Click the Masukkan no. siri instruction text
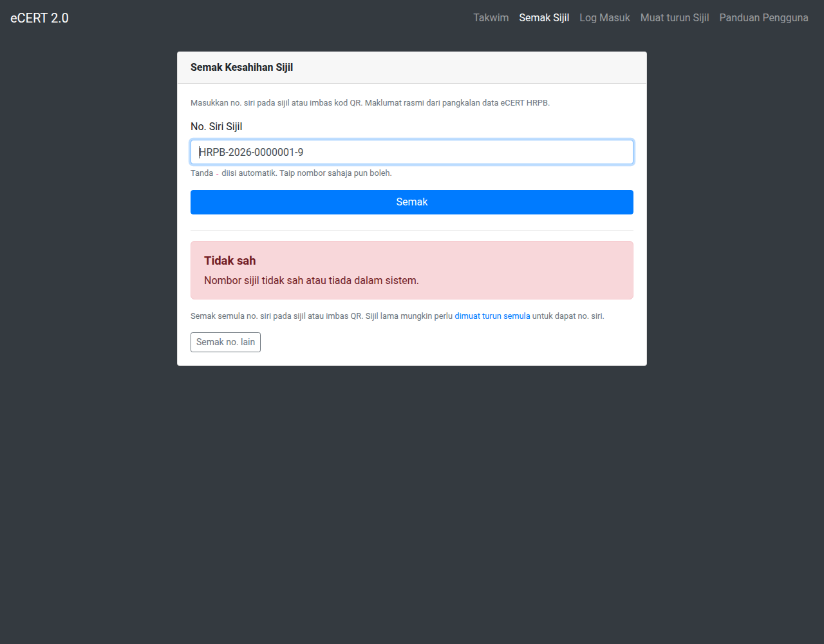 [370, 103]
